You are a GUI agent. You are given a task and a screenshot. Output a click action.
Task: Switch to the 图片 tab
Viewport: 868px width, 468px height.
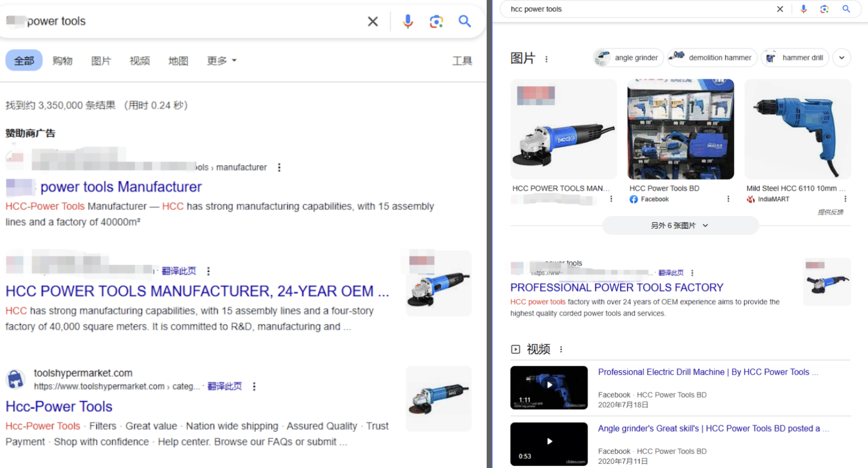coord(101,61)
